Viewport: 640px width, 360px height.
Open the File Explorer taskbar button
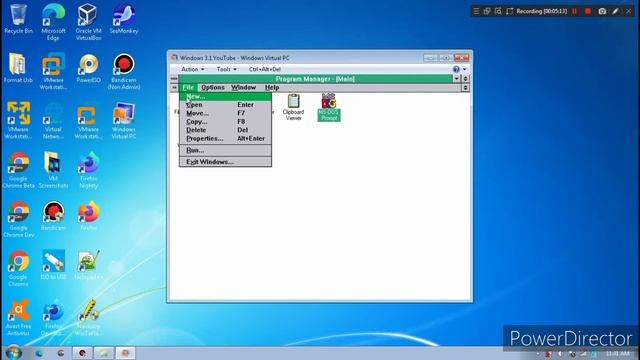point(104,353)
